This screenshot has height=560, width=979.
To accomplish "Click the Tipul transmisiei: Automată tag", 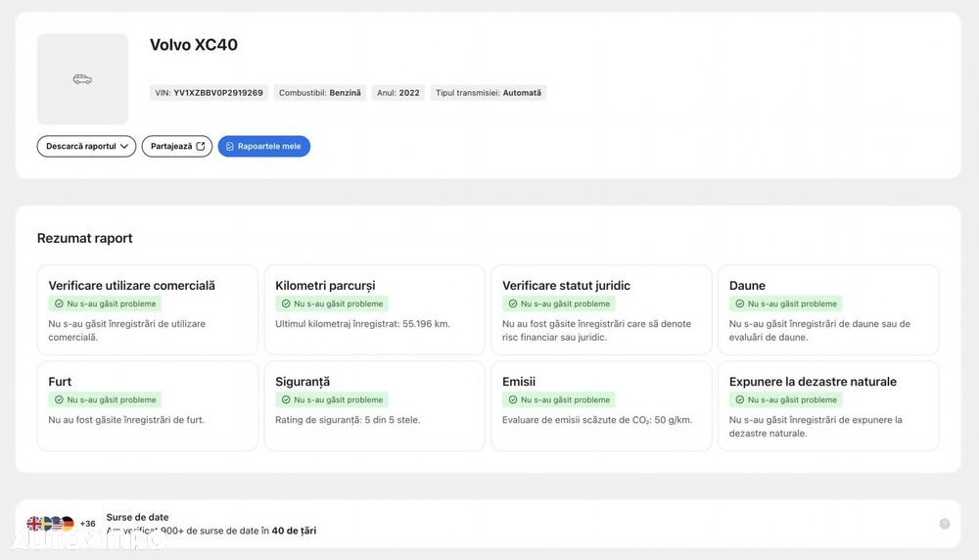I will pos(489,93).
